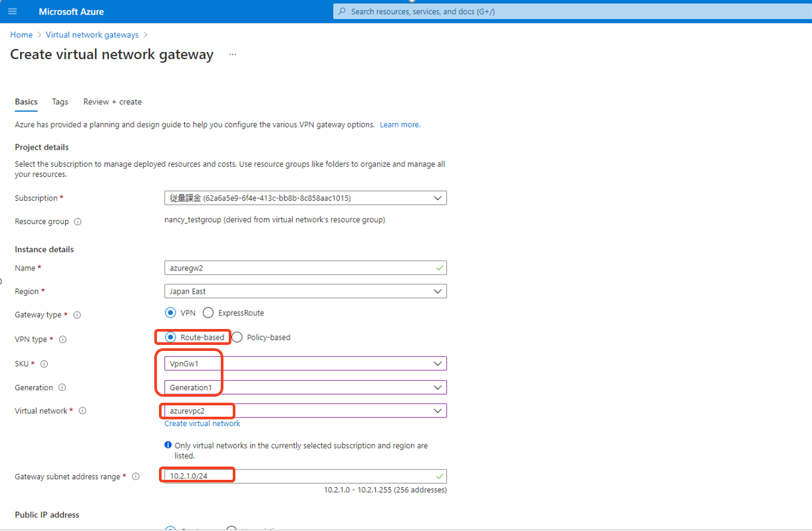
Task: Focus Gateway subnet address range field
Action: [305, 477]
